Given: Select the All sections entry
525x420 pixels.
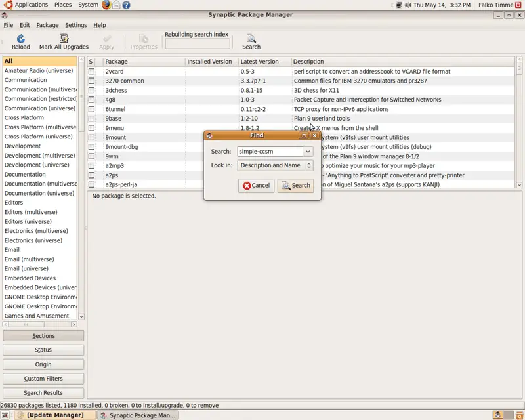Looking at the screenshot, I should click(x=40, y=61).
